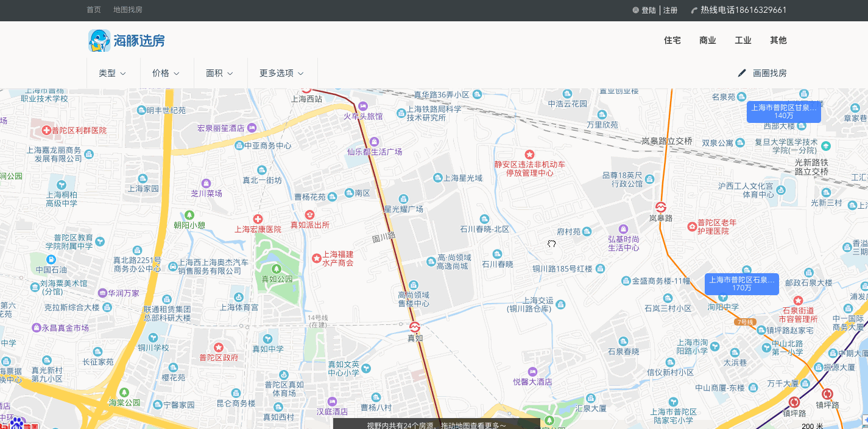Image resolution: width=868 pixels, height=429 pixels.
Task: Click the 石泉街道市容管理所 star icon
Action: click(797, 301)
